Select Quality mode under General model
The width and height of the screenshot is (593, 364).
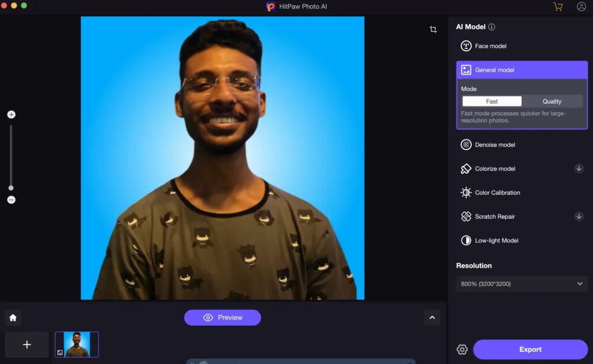click(551, 101)
